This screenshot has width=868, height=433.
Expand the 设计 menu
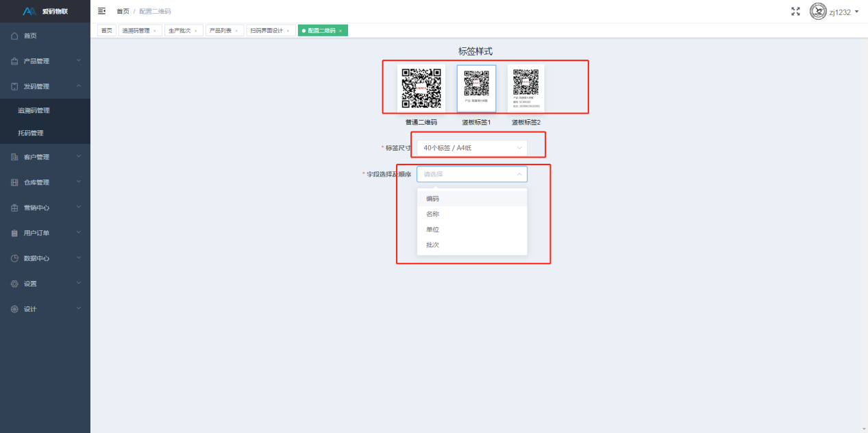point(79,309)
